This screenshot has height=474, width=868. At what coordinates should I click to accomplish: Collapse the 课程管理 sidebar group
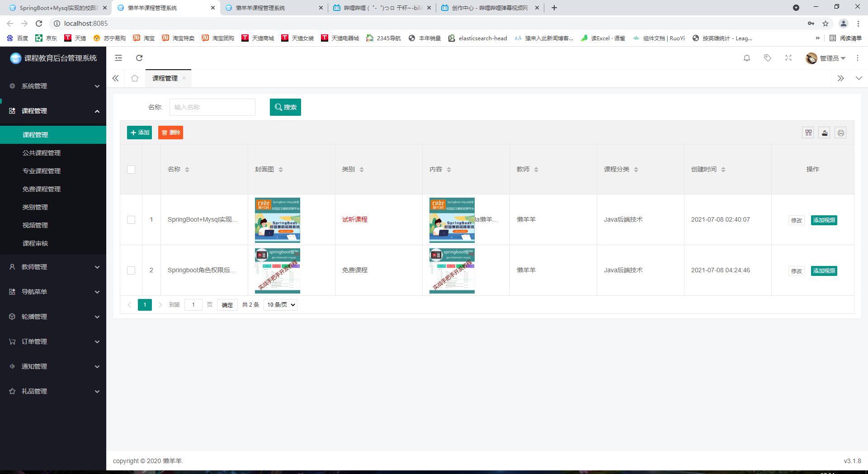click(53, 111)
